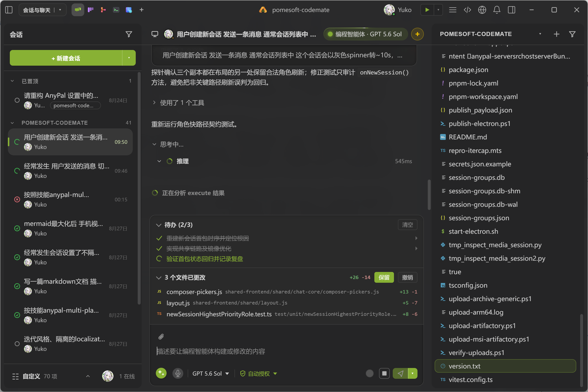This screenshot has width=588, height=392.
Task: Filter the 会话 list
Action: pos(129,34)
